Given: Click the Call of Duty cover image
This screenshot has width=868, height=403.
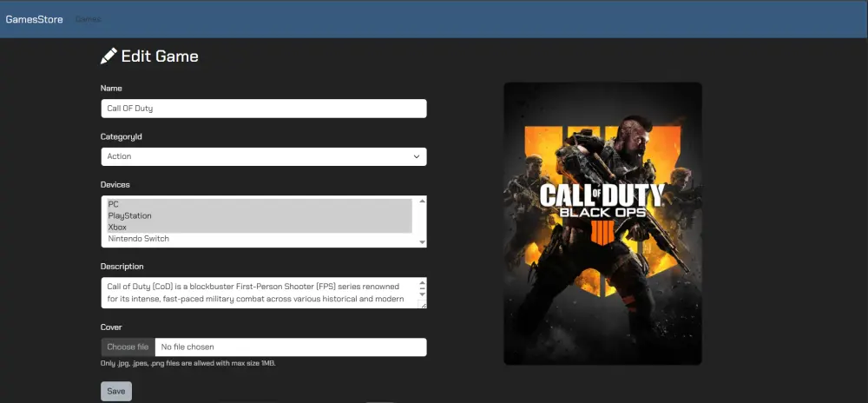Looking at the screenshot, I should click(x=603, y=223).
